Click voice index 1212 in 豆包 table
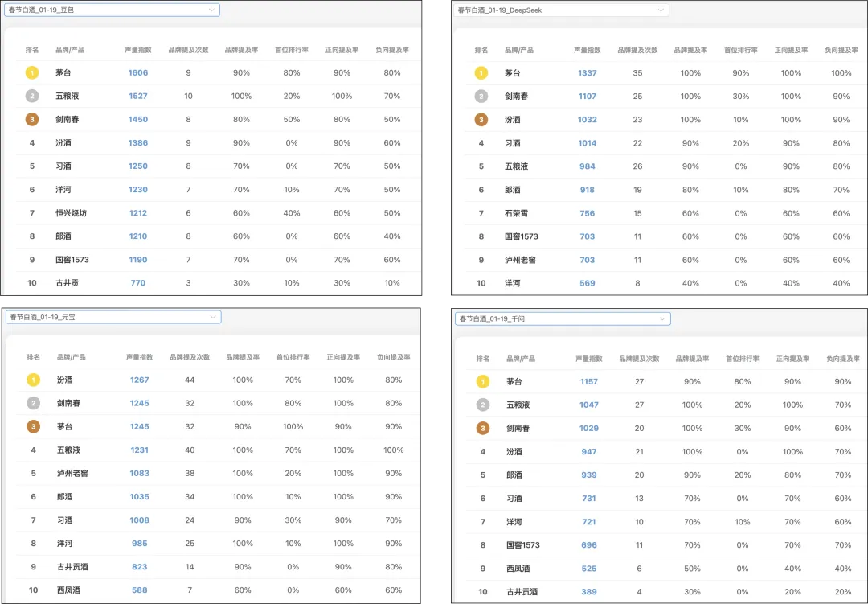The image size is (868, 604). 138,213
